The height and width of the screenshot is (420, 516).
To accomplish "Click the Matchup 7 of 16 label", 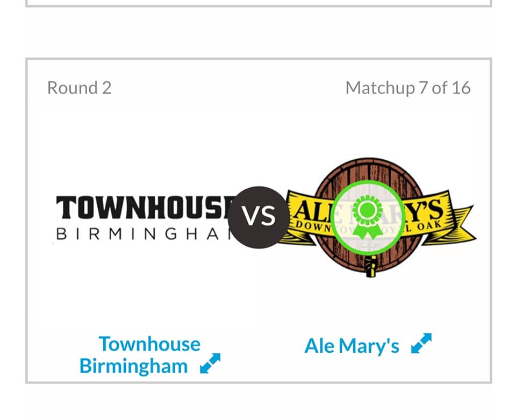I will (408, 88).
